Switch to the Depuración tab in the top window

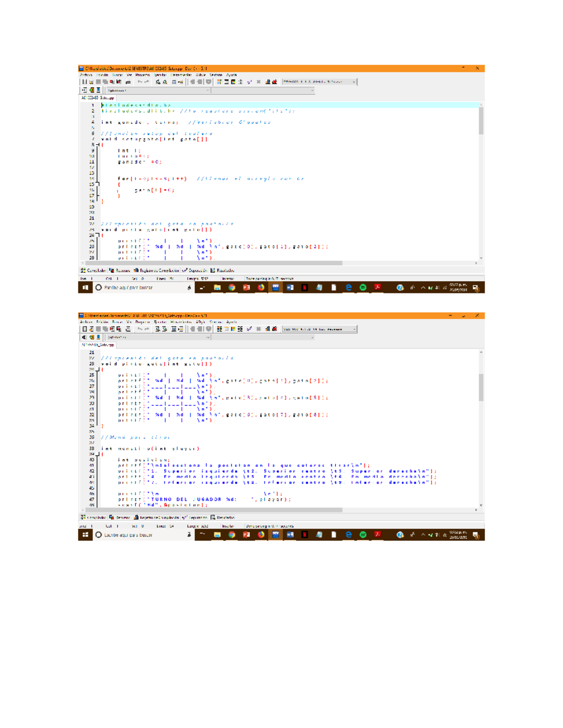pos(195,270)
